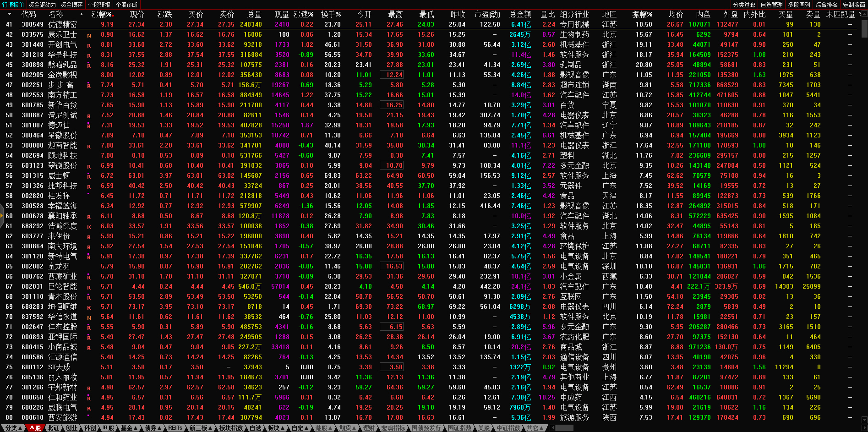Viewport: 868px width, 432px height.
Task: Sort by 涨幅% column header
Action: pos(102,14)
